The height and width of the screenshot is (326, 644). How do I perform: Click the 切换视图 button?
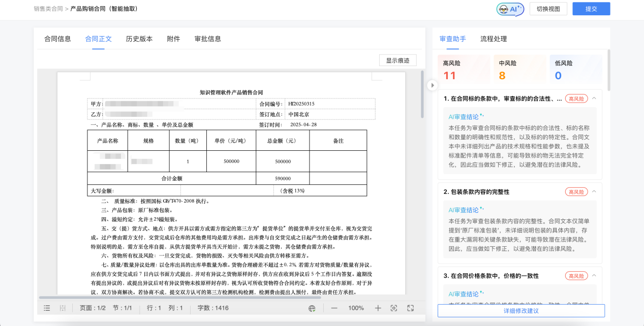(548, 9)
